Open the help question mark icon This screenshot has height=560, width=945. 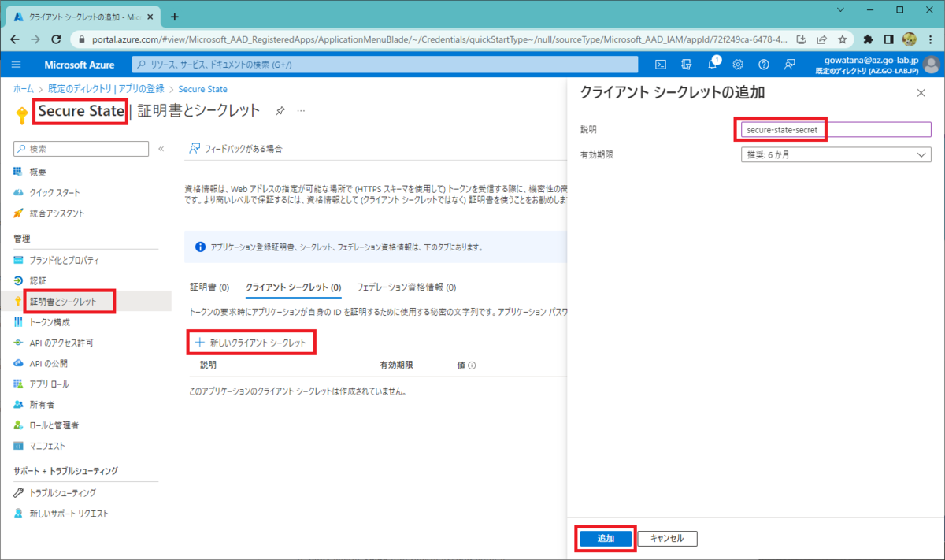pyautogui.click(x=763, y=65)
